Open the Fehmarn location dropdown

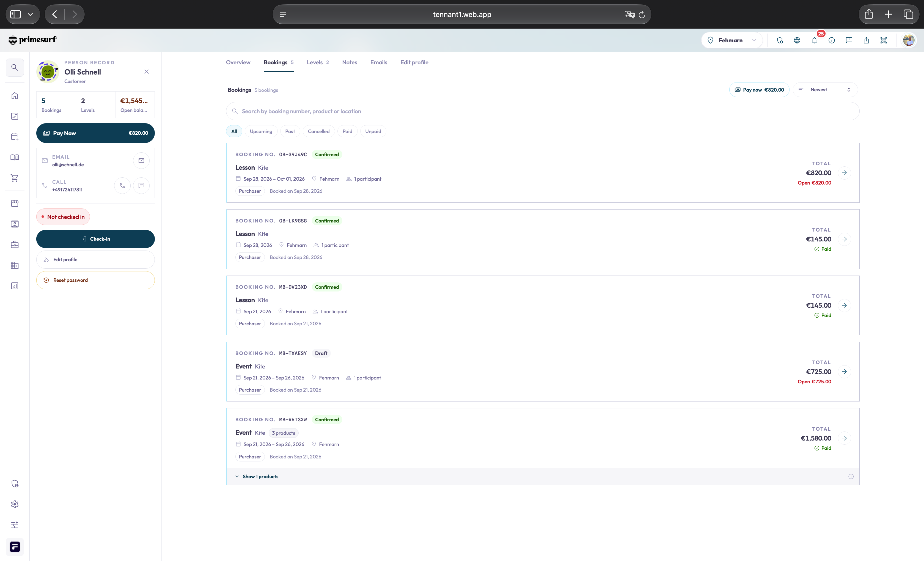[x=732, y=40]
